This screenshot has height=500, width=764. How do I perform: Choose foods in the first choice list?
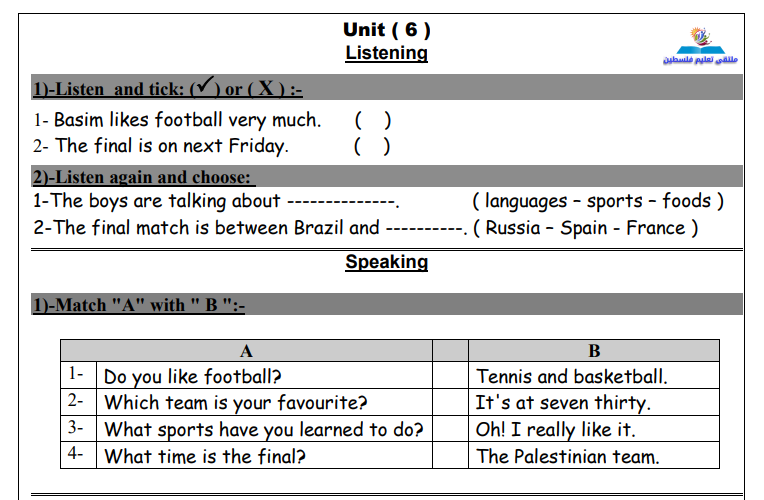click(x=687, y=200)
